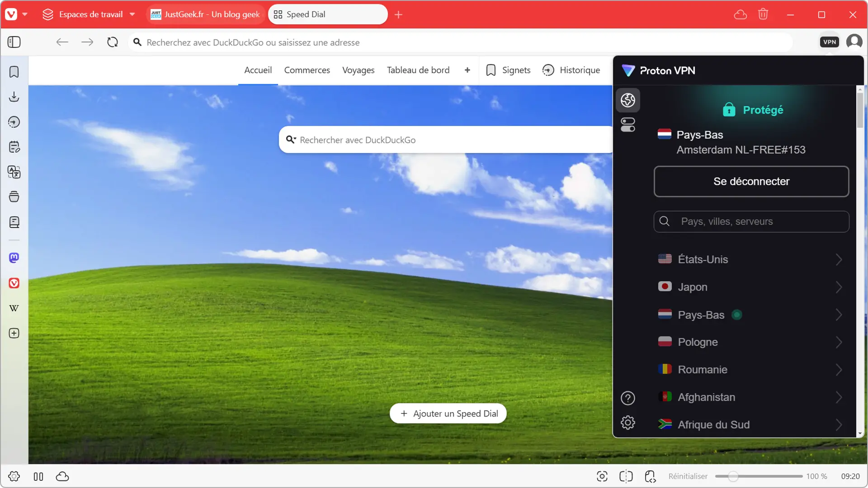Image resolution: width=868 pixels, height=488 pixels.
Task: Open the Speed Dial search engine selector
Action: [x=291, y=140]
